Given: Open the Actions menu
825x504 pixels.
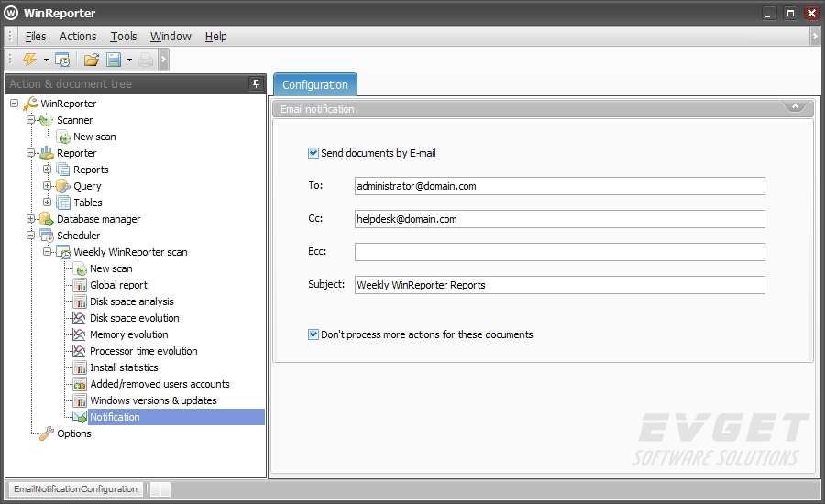Looking at the screenshot, I should click(78, 37).
